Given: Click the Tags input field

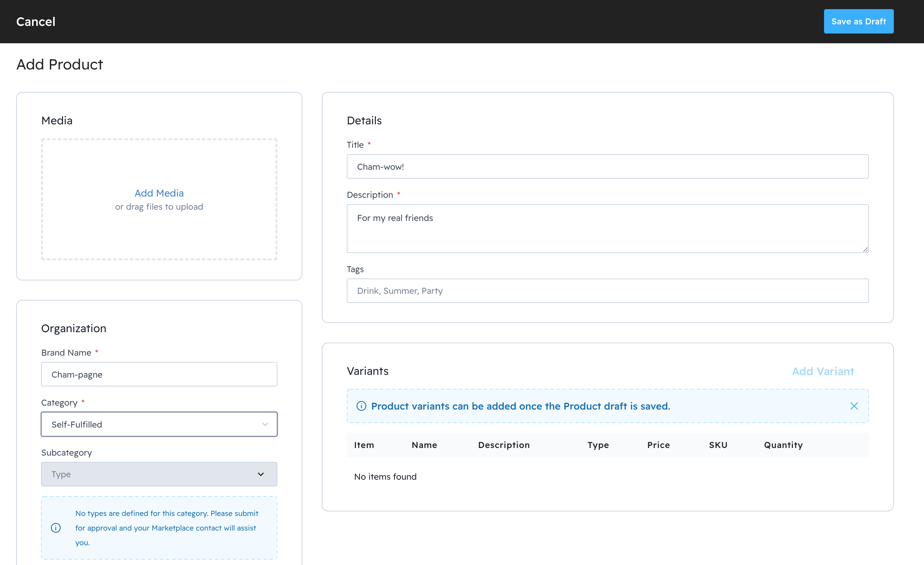Looking at the screenshot, I should point(607,290).
